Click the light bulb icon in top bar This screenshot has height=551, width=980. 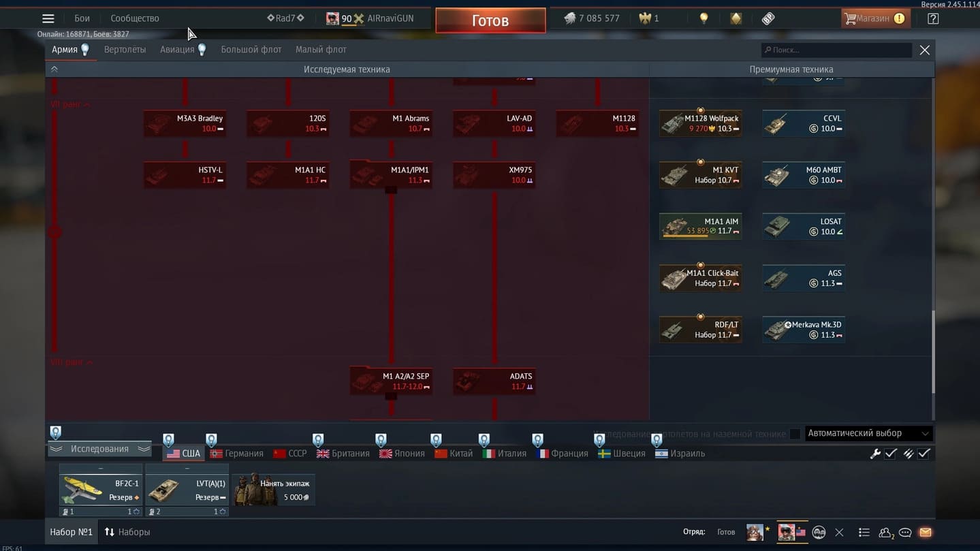coord(704,18)
